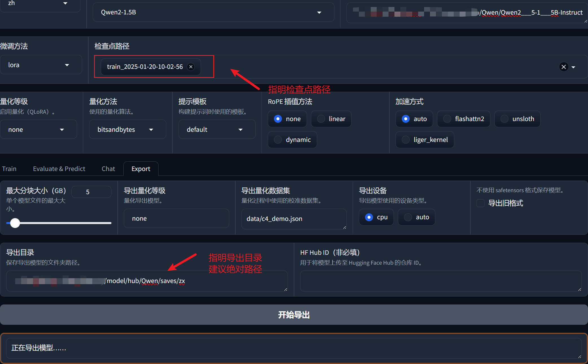Click the 开始导出 export button
This screenshot has height=364, width=588.
[x=294, y=315]
